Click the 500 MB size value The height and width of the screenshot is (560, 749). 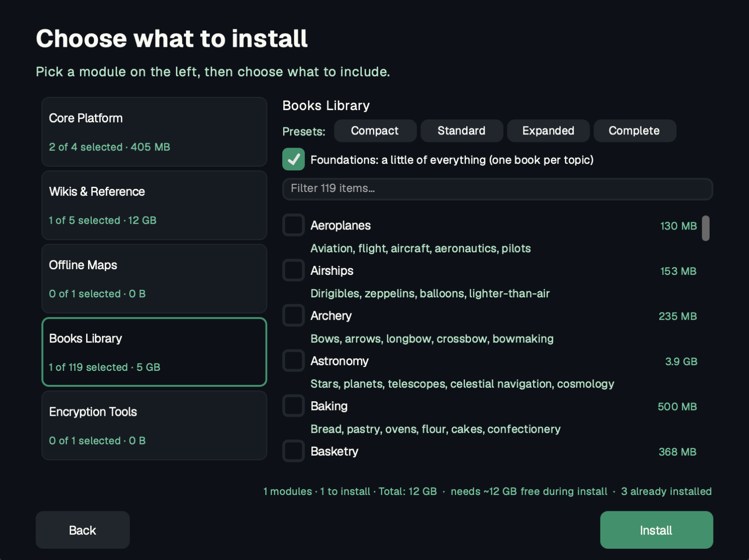pos(677,407)
